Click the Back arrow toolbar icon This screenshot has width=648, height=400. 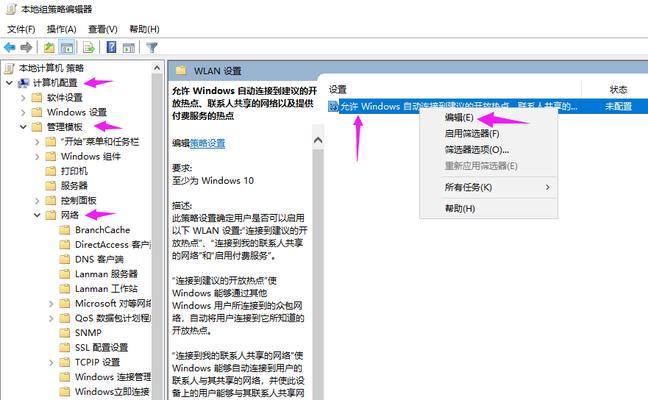[10, 48]
